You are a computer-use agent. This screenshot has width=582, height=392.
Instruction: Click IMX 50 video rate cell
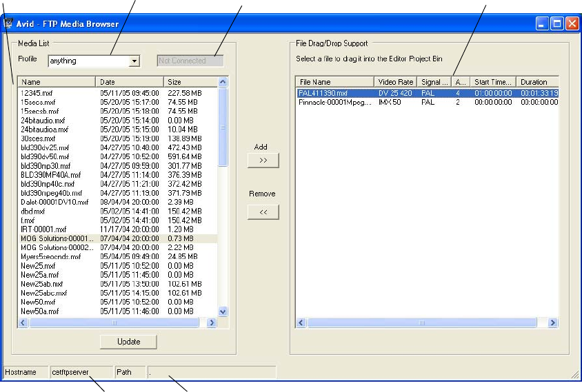click(x=390, y=102)
